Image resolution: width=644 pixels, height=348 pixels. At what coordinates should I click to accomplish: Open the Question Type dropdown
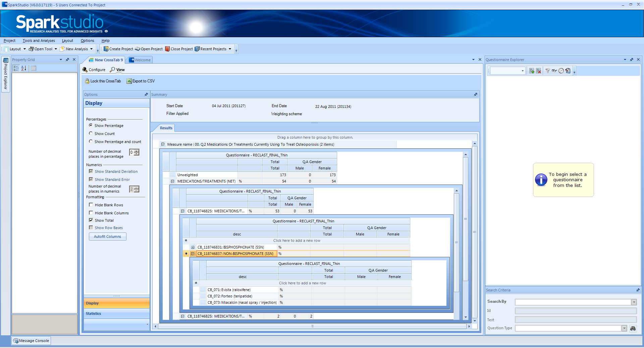coord(624,328)
